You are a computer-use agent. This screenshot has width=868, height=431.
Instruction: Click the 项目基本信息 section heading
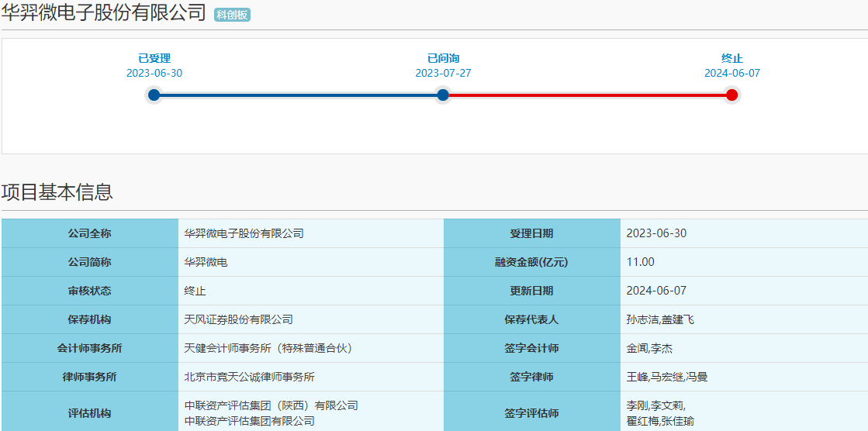tap(57, 192)
